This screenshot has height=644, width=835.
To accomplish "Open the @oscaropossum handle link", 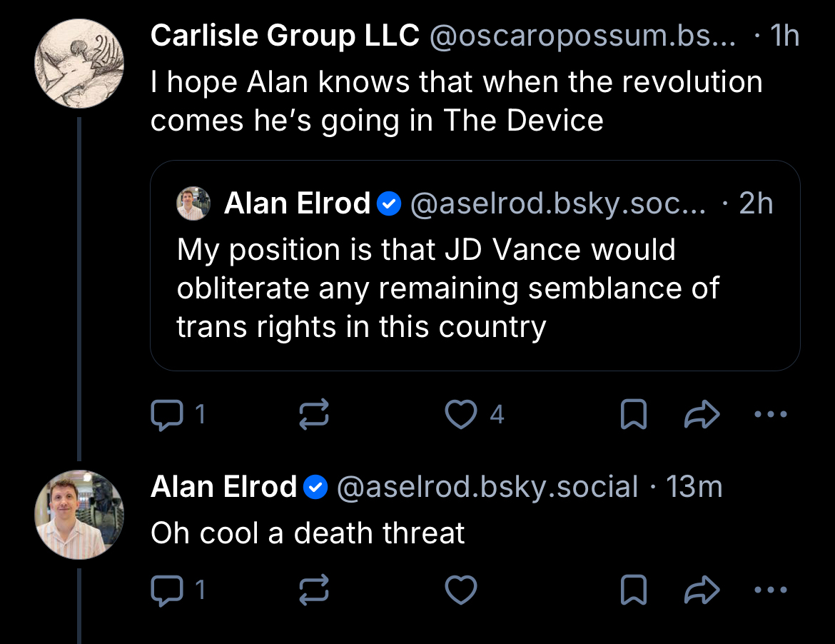I will tap(582, 36).
